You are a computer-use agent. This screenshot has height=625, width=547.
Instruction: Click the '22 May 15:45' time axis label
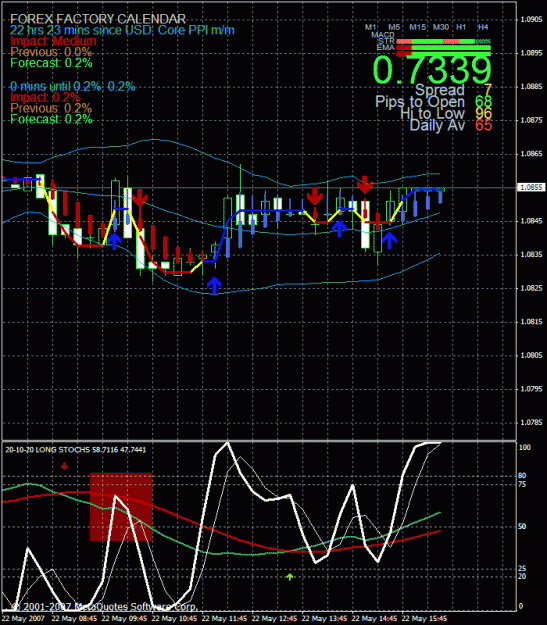coord(424,618)
